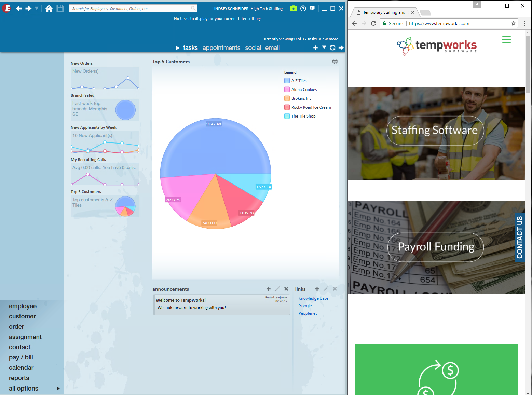The height and width of the screenshot is (395, 532).
Task: Click the right arrow icon in tasks bar
Action: click(x=341, y=48)
